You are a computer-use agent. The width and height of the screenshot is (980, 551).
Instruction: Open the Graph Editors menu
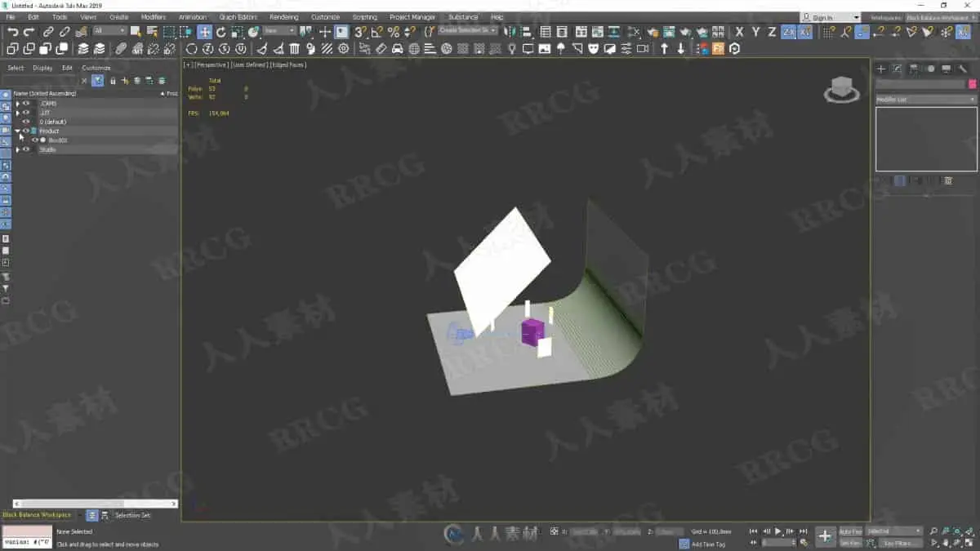[238, 17]
